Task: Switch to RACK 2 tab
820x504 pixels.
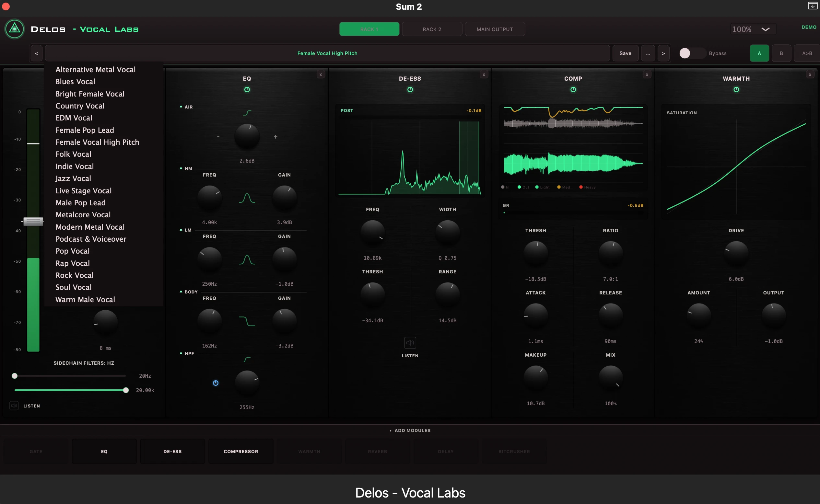Action: pos(432,29)
